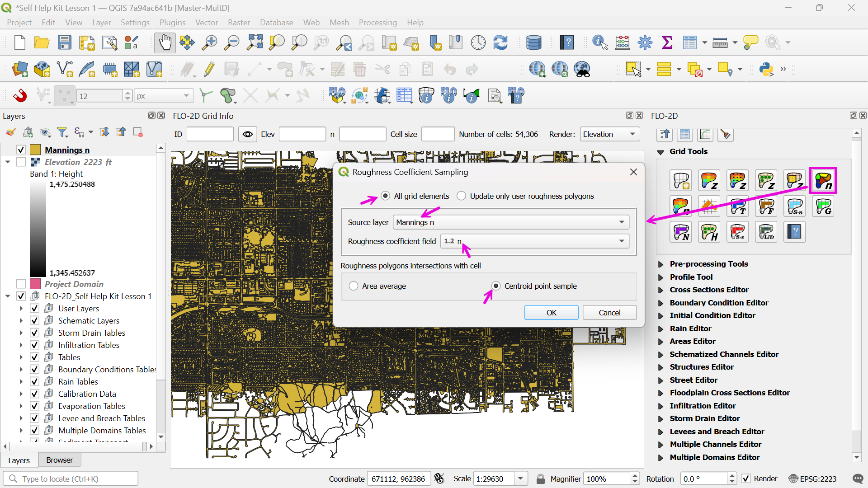
Task: Click Cancel in the sampling dialog
Action: click(x=609, y=313)
